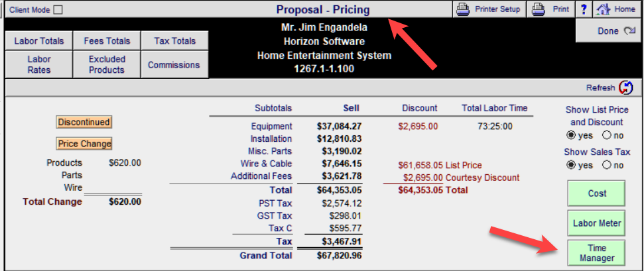
Task: Open the Labor Totals tab
Action: tap(38, 41)
